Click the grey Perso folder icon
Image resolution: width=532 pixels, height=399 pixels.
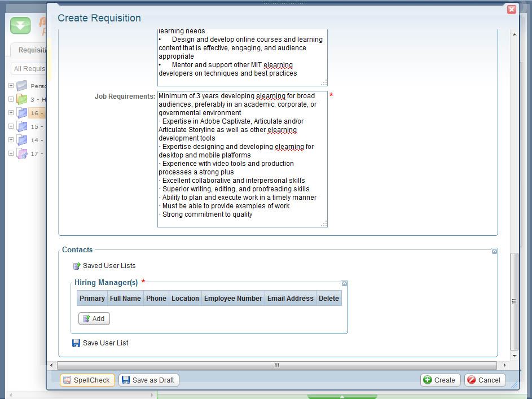click(x=22, y=86)
